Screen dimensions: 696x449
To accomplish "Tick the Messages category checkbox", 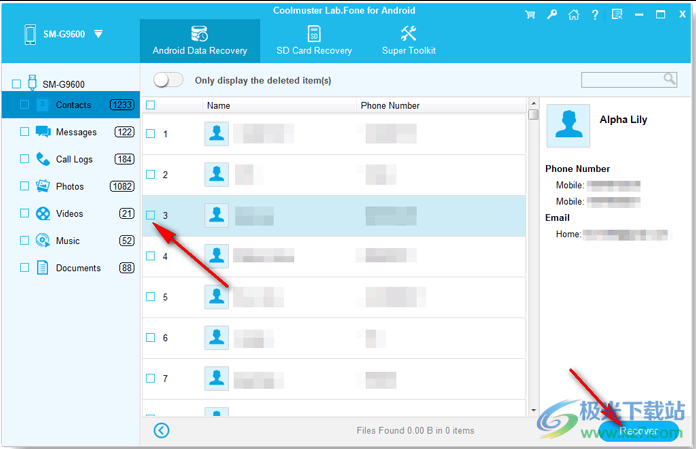I will 24,132.
